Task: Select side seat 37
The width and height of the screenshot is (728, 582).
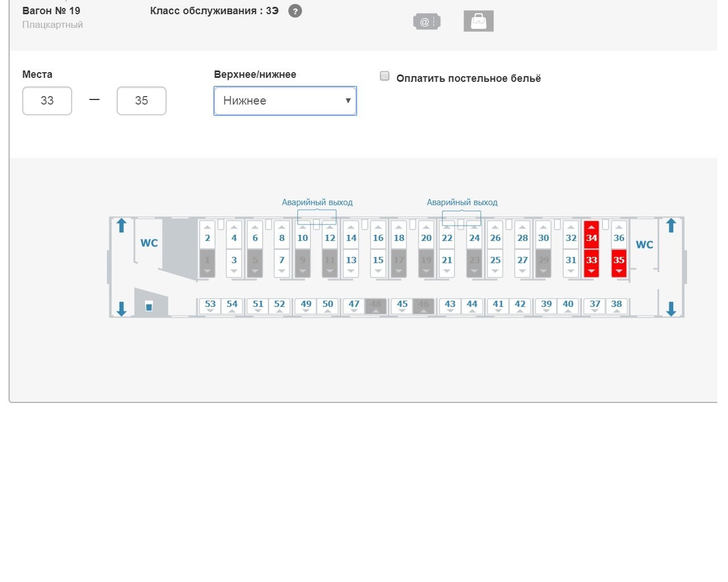Action: [x=595, y=306]
